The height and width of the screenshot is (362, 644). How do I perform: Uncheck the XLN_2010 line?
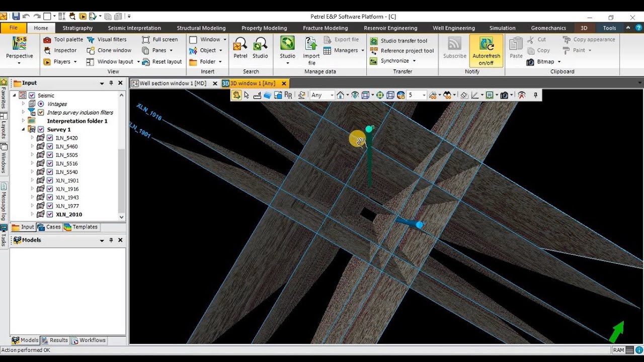[50, 214]
